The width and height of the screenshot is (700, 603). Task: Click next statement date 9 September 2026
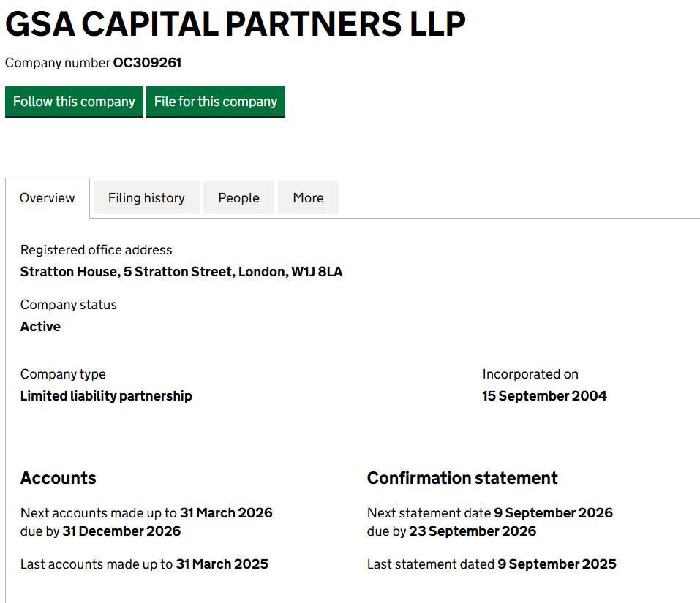point(553,513)
